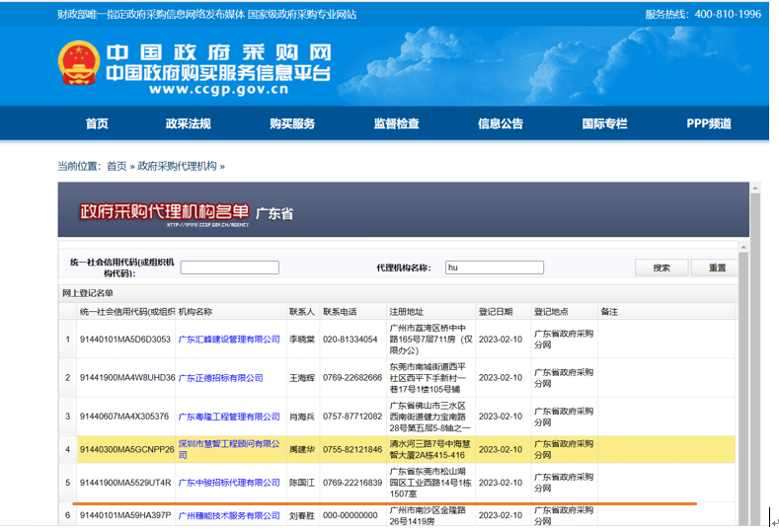Image resolution: width=779 pixels, height=532 pixels.
Task: Open the PPP频道 navigation item
Action: pos(709,123)
